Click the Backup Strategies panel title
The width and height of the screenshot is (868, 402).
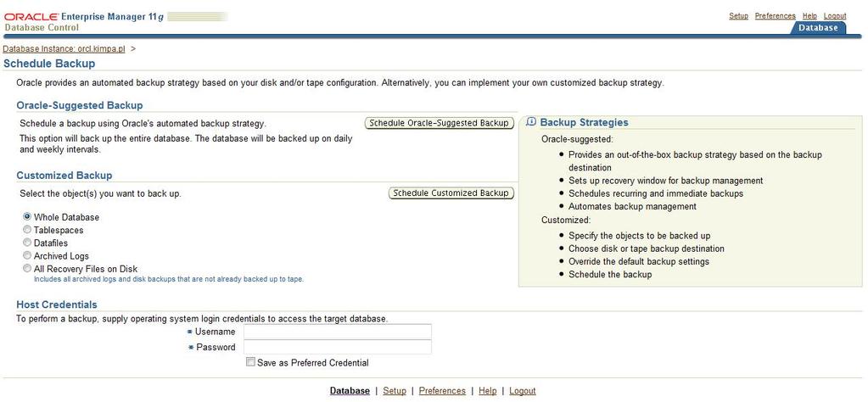click(x=584, y=122)
